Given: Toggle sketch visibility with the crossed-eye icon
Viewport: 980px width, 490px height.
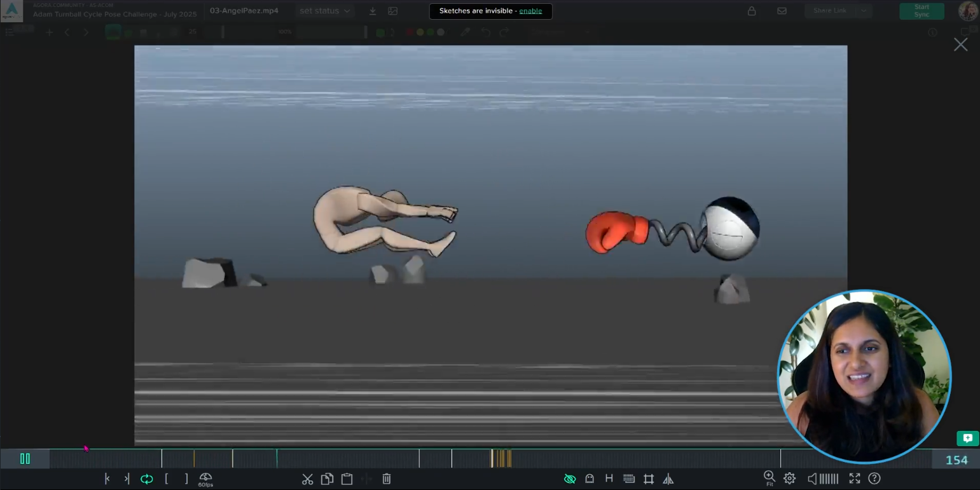Looking at the screenshot, I should [x=570, y=479].
